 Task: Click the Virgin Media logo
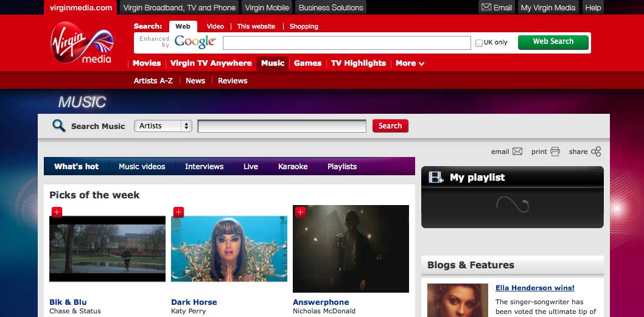[82, 43]
